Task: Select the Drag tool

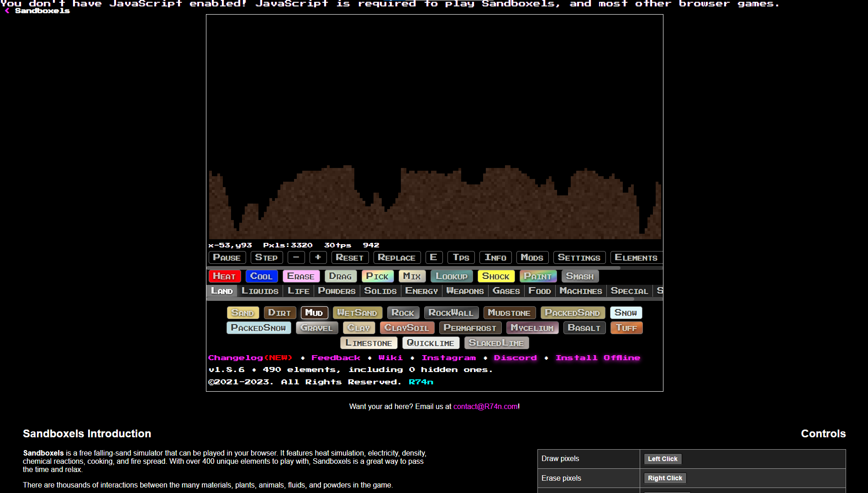Action: (x=341, y=276)
